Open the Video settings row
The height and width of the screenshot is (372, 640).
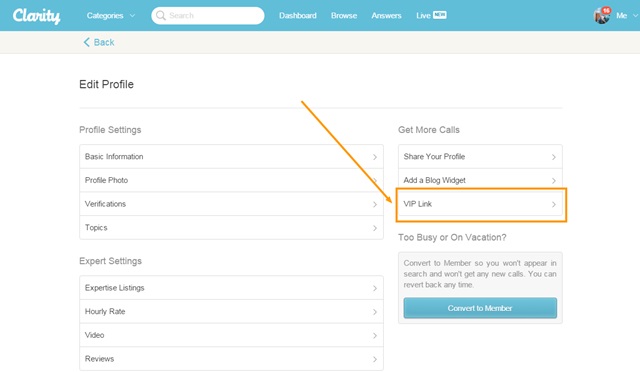click(231, 335)
